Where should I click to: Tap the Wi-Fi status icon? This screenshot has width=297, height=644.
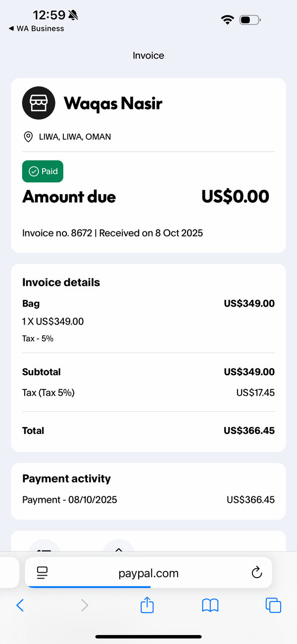[x=228, y=20]
